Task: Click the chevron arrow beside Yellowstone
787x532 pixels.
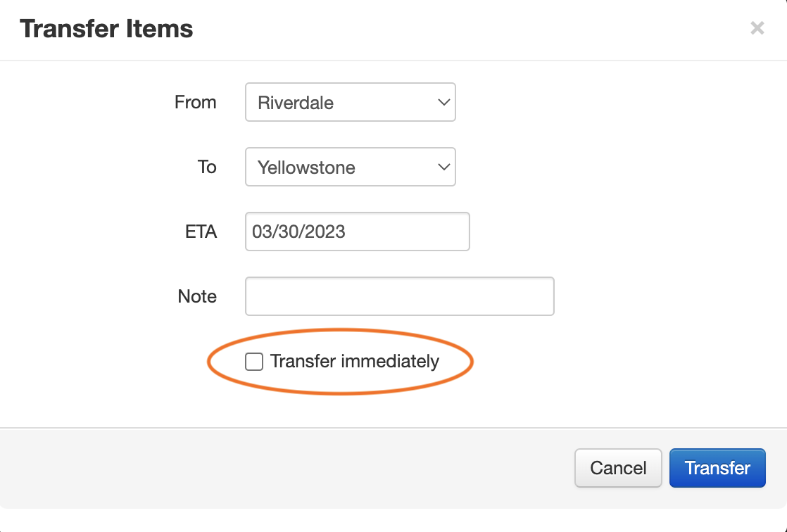Action: pos(443,167)
